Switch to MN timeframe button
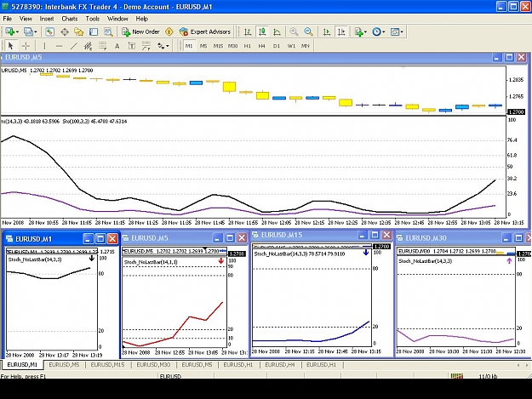The width and height of the screenshot is (532, 399). 306,46
